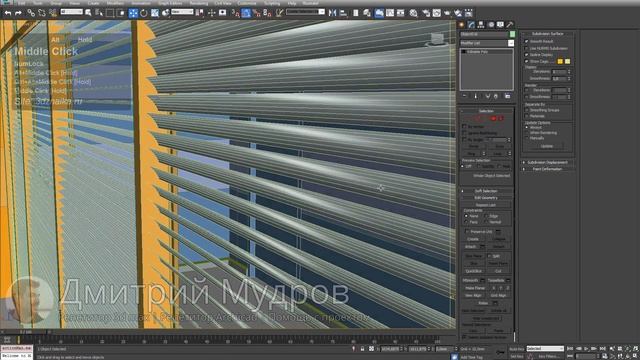Activate Select and Scale tool
This screenshot has height=360, width=640.
coord(155,13)
